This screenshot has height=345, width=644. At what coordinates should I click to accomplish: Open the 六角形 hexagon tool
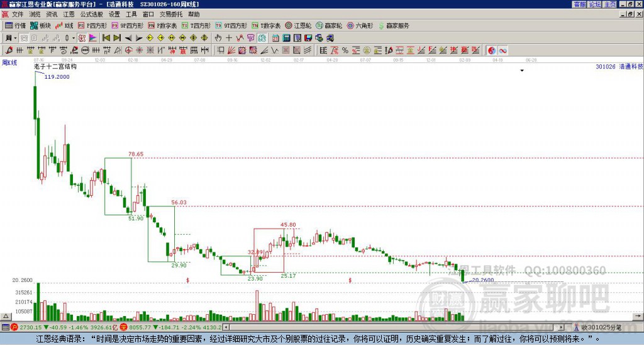(360, 25)
